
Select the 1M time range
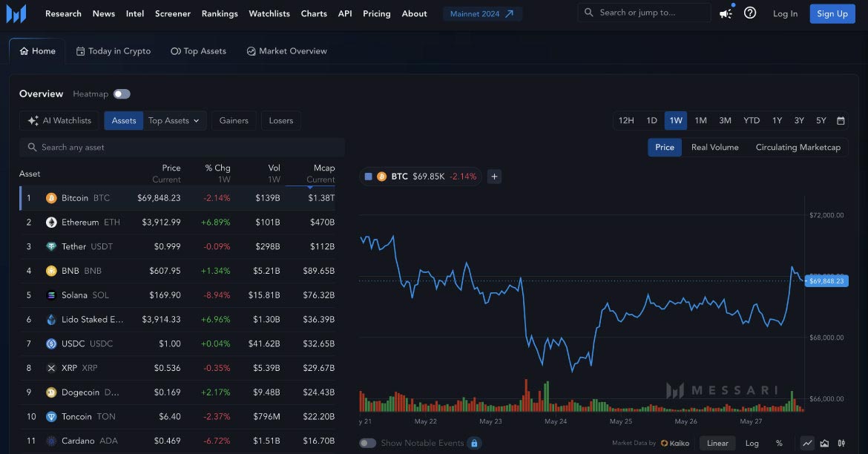700,119
